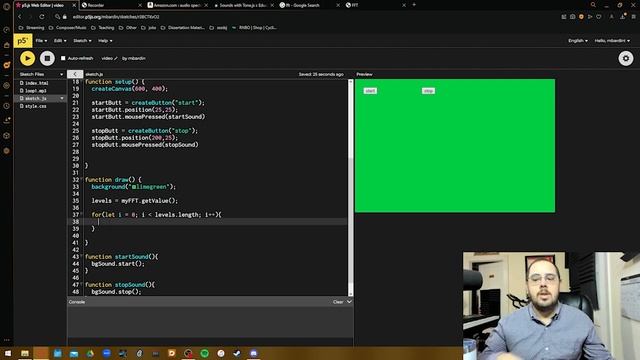Screen dimensions: 640x360
Task: Reload the page with refresh icon
Action: (42, 17)
